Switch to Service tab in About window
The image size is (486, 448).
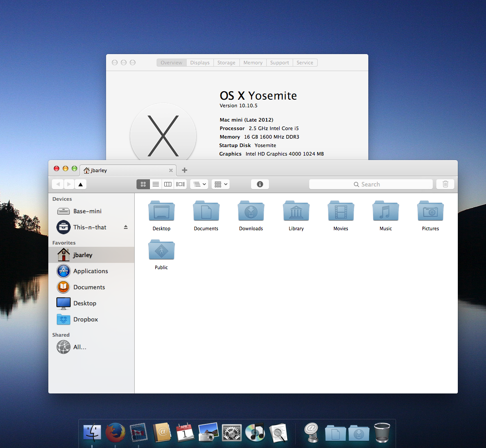[305, 63]
